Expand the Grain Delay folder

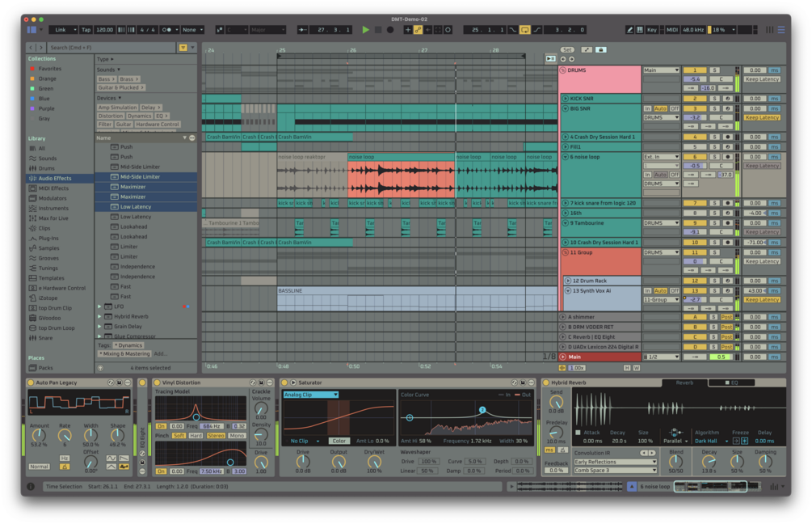pyautogui.click(x=99, y=326)
